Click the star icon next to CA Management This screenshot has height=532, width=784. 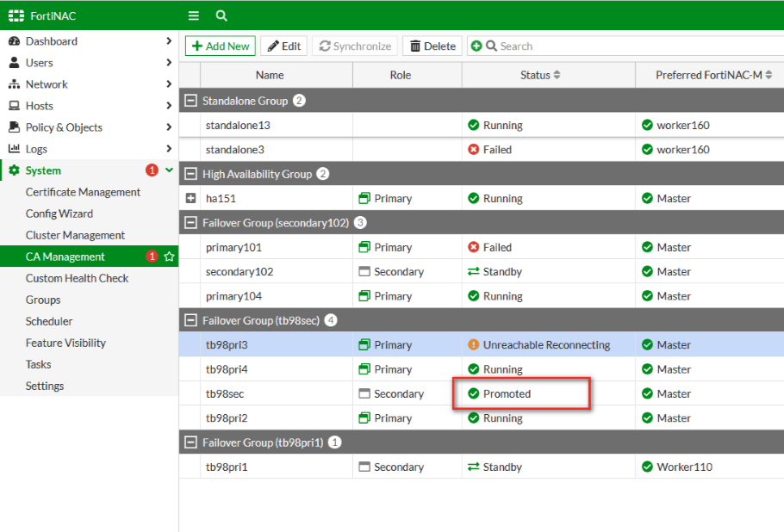[x=169, y=257]
